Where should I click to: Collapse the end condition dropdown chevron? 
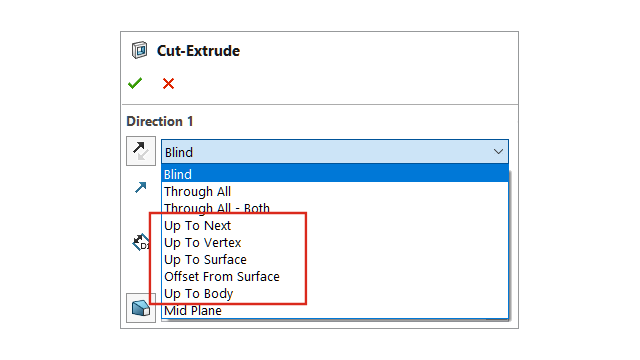(x=498, y=152)
